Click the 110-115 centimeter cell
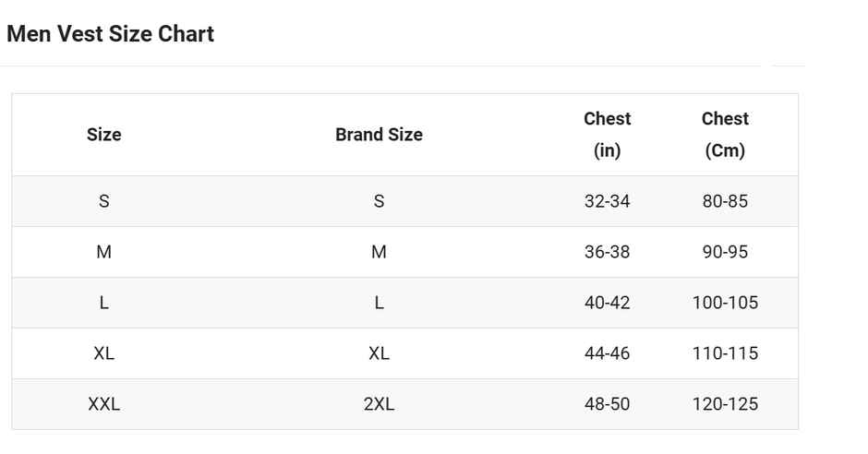 pos(725,353)
